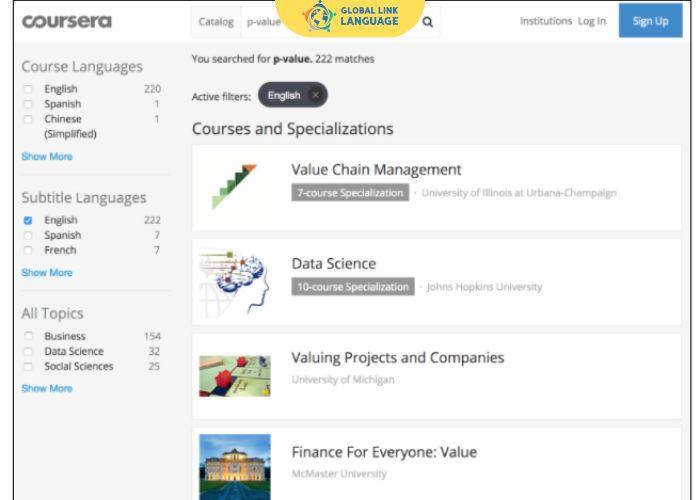700x500 pixels.
Task: Click the search magnifier icon
Action: 428,22
